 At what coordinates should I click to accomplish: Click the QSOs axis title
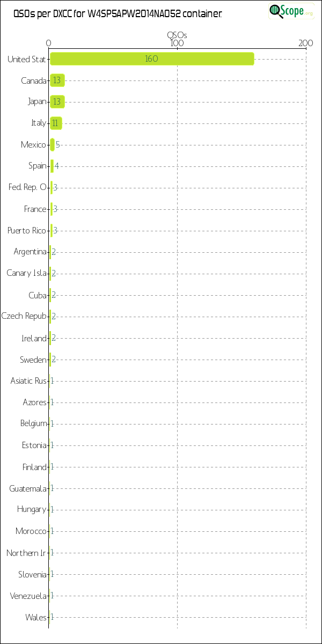[x=177, y=35]
